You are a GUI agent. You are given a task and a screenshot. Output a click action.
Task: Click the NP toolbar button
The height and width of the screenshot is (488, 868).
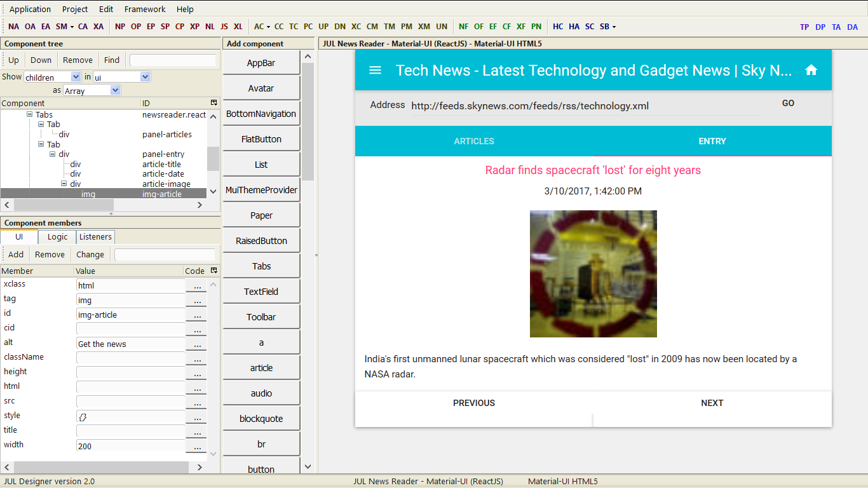click(x=120, y=27)
